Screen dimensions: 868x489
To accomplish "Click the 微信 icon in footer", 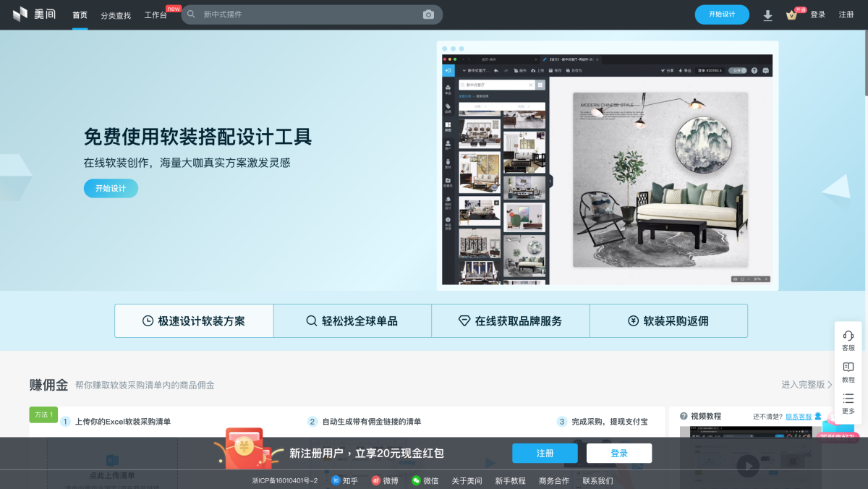I will 416,480.
